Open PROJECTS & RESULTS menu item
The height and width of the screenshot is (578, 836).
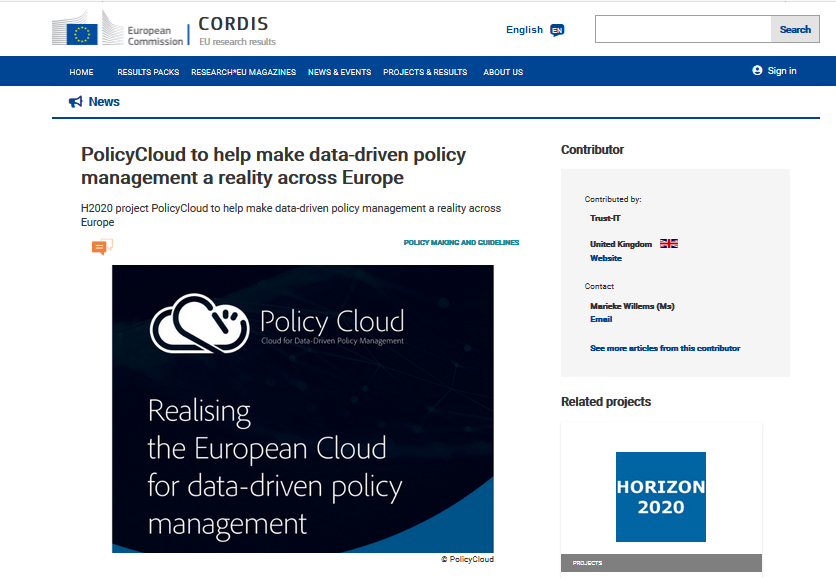[x=425, y=72]
